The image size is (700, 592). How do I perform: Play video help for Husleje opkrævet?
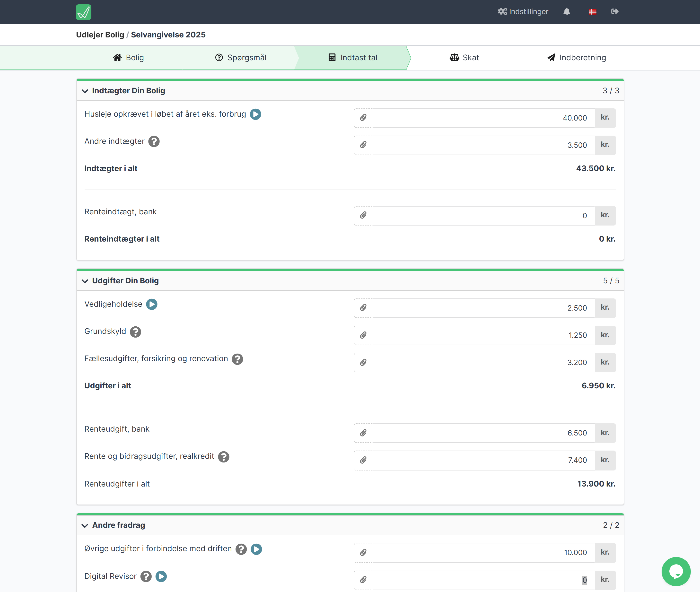(x=255, y=114)
